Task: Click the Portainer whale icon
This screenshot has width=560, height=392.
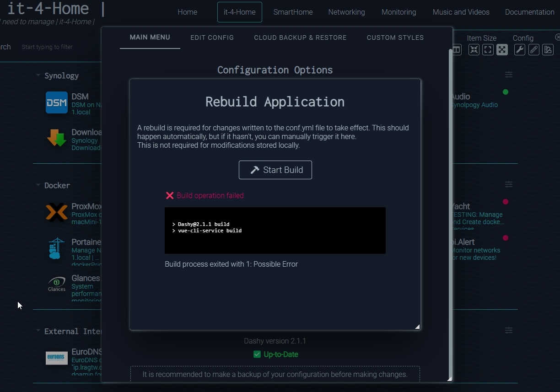Action: click(56, 248)
